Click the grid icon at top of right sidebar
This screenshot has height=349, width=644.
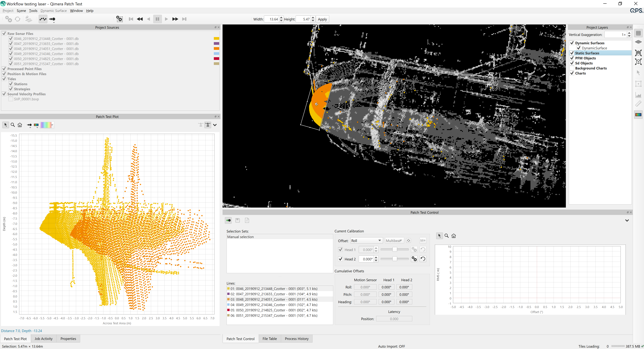pyautogui.click(x=638, y=33)
